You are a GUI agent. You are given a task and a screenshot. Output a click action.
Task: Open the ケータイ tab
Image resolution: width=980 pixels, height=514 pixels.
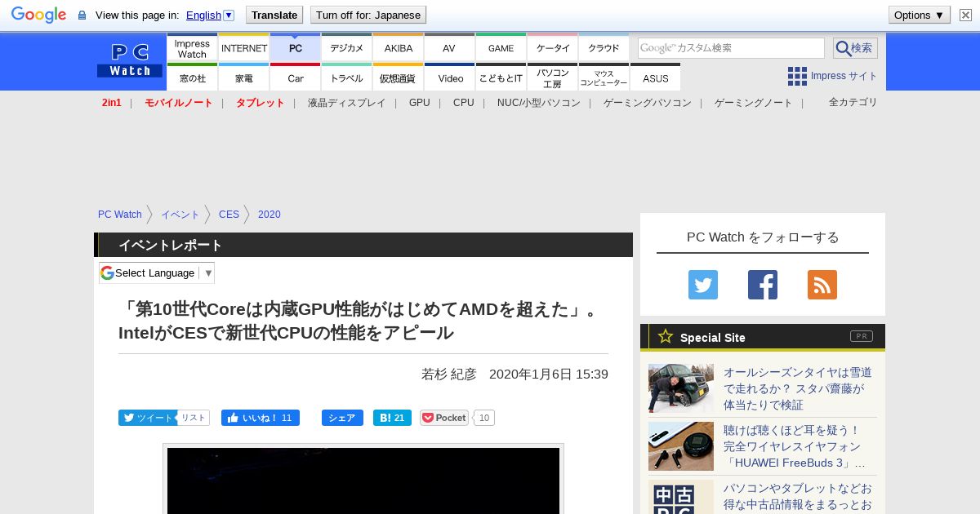coord(553,48)
